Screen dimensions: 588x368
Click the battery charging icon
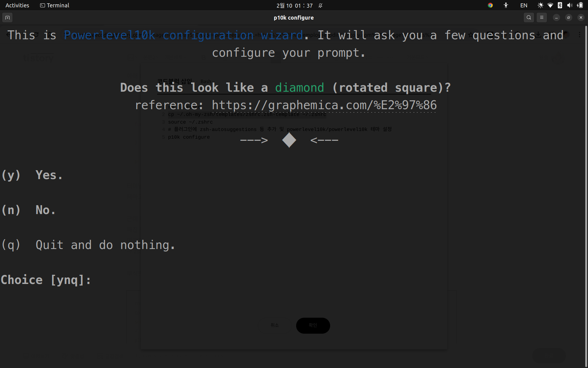580,5
